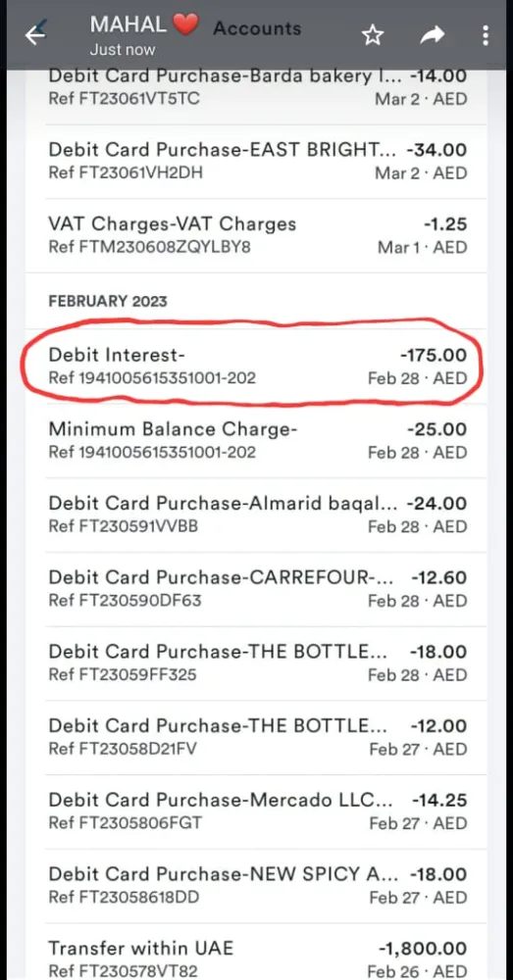
Task: Open the Debit Interest -175.00 transaction
Action: pos(257,367)
